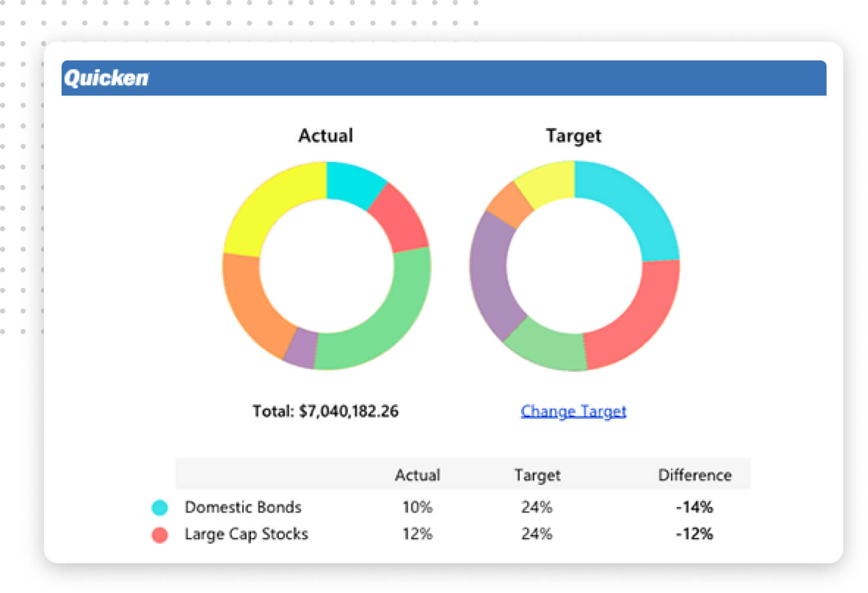Image resolution: width=868 pixels, height=593 pixels.
Task: Select the red slice of the Actual chart
Action: [x=400, y=219]
